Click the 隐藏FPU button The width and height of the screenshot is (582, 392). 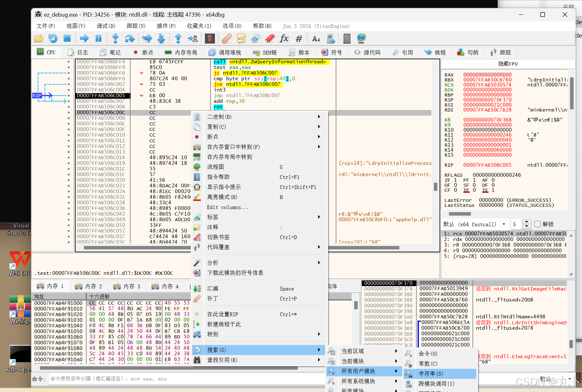tap(508, 64)
